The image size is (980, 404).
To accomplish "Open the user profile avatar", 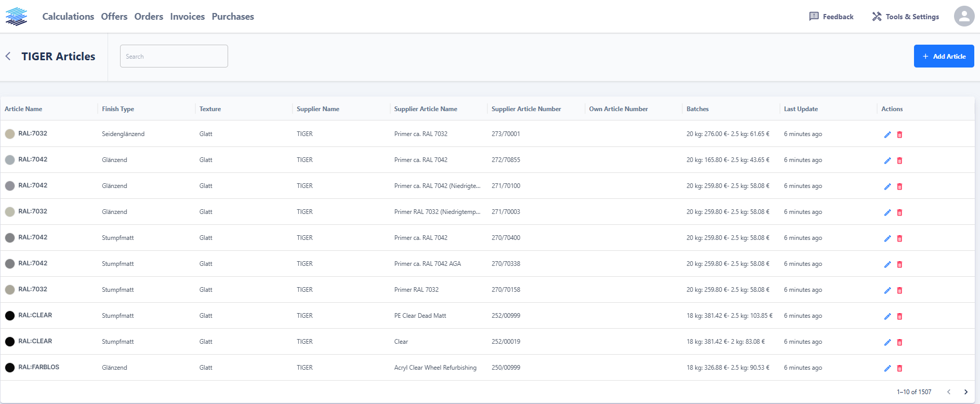I will (x=963, y=16).
